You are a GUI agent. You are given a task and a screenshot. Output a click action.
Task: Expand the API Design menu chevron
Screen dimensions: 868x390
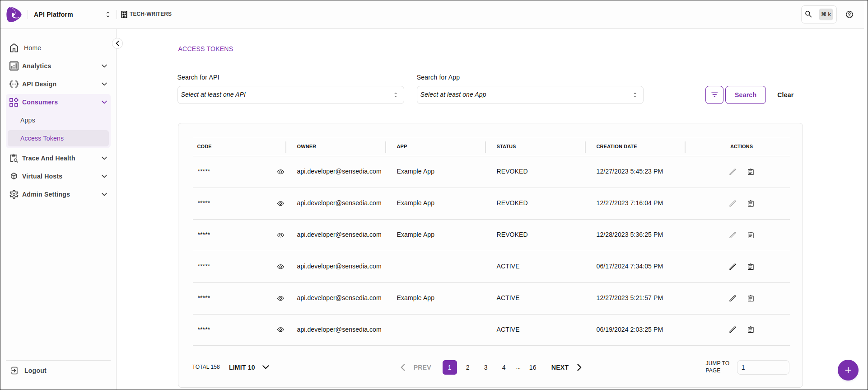pyautogui.click(x=104, y=84)
